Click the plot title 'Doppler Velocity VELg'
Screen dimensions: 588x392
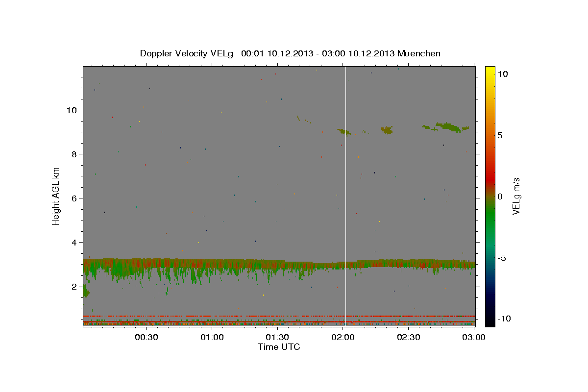click(187, 53)
